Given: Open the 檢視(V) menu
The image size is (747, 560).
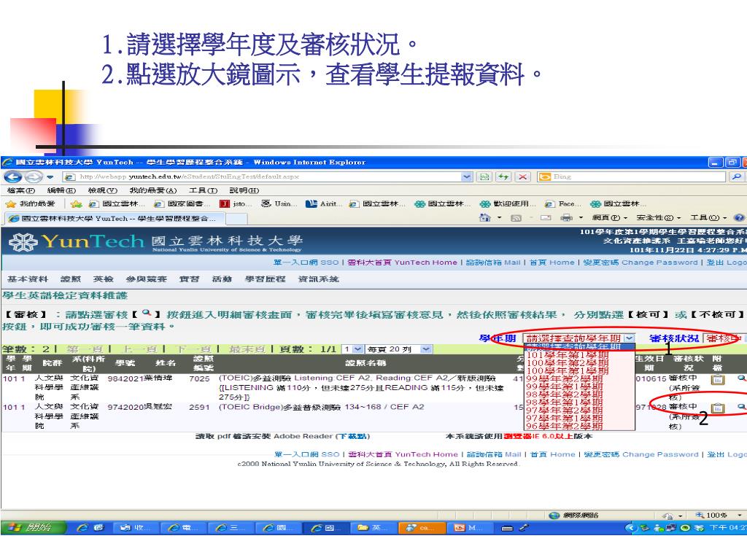Looking at the screenshot, I should pos(103,190).
